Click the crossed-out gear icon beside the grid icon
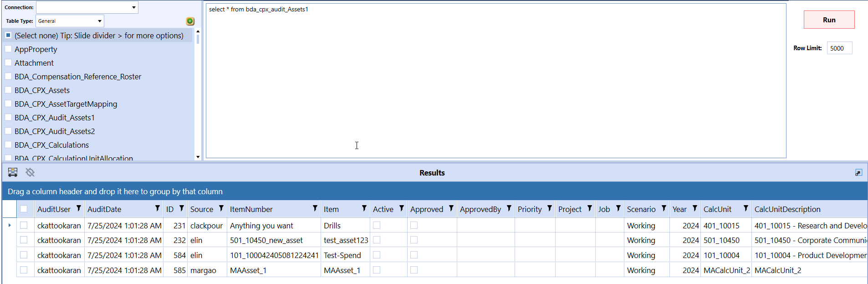 (x=30, y=172)
